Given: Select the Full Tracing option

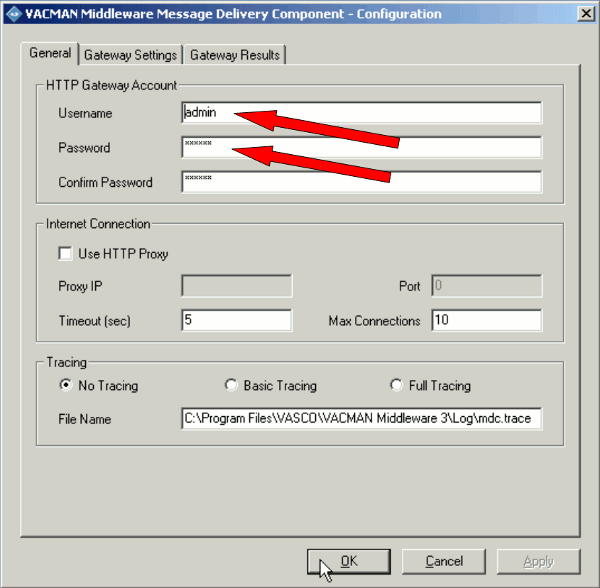Looking at the screenshot, I should point(396,385).
